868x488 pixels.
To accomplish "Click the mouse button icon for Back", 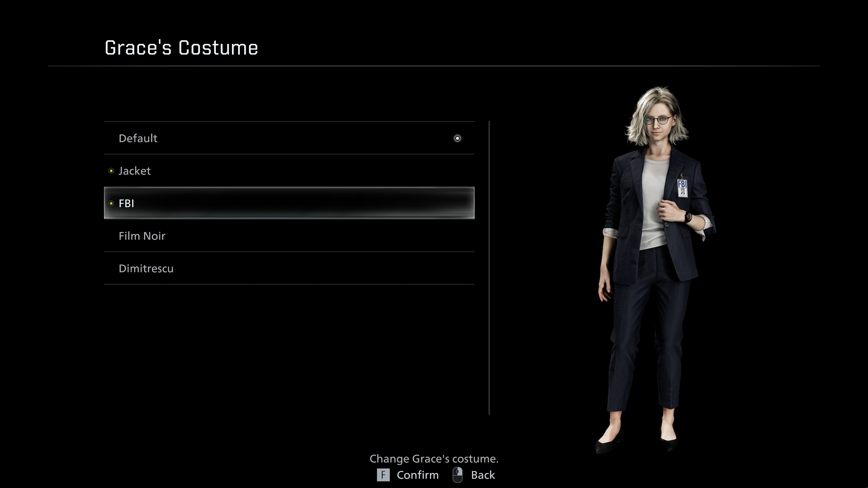I will (x=457, y=475).
